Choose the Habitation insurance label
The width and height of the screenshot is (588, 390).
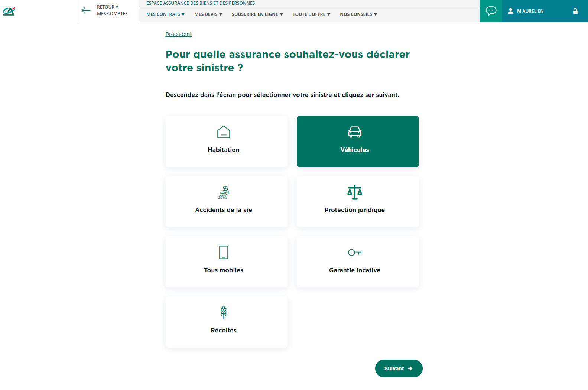pos(224,150)
